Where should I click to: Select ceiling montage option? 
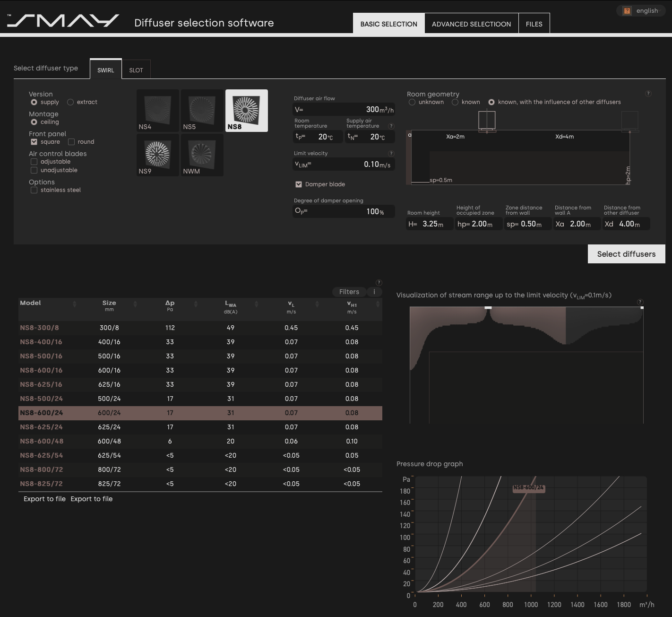[x=34, y=122]
